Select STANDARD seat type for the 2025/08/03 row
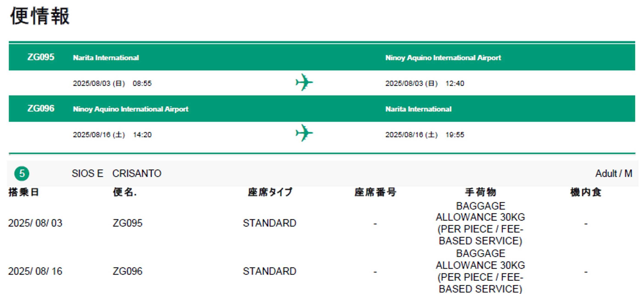This screenshot has width=644, height=294. (x=270, y=223)
